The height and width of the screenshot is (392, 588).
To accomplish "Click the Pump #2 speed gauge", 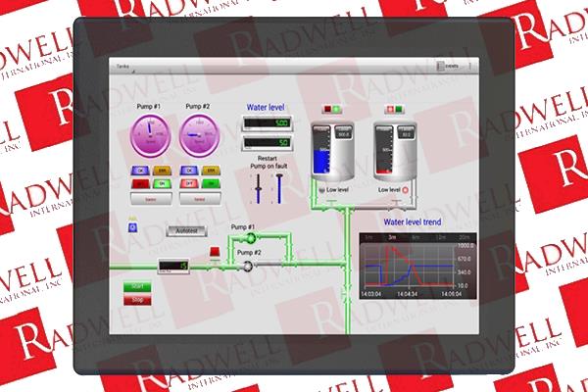I will tap(199, 136).
